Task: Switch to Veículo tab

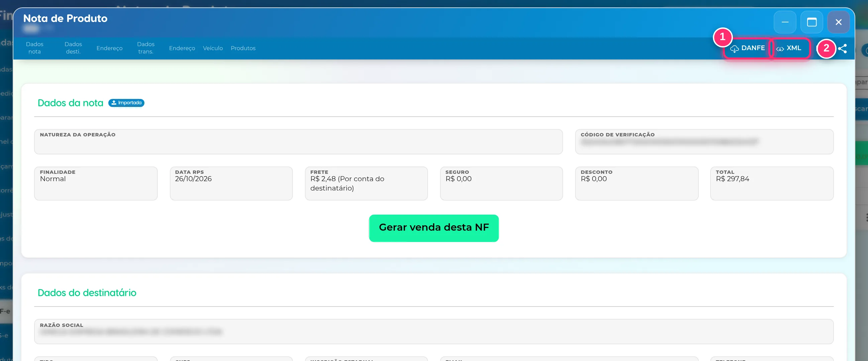Action: (x=213, y=48)
